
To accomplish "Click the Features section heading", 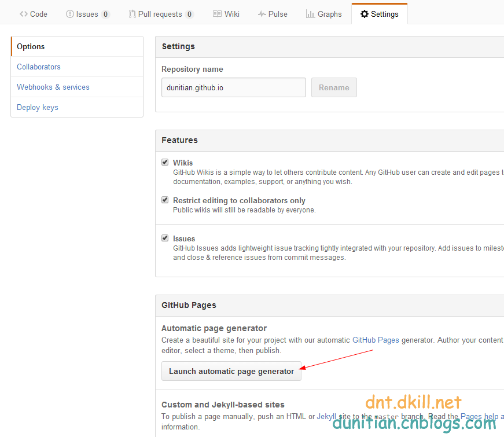I will pyautogui.click(x=180, y=140).
